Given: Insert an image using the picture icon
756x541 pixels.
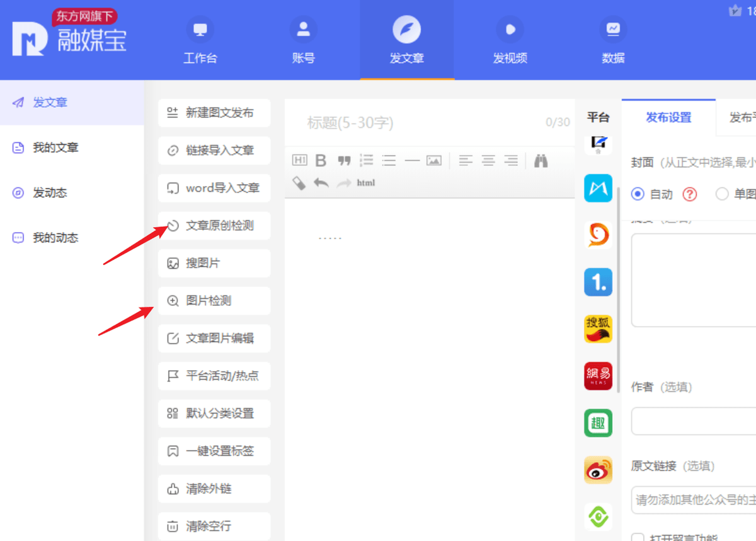Looking at the screenshot, I should coord(433,161).
